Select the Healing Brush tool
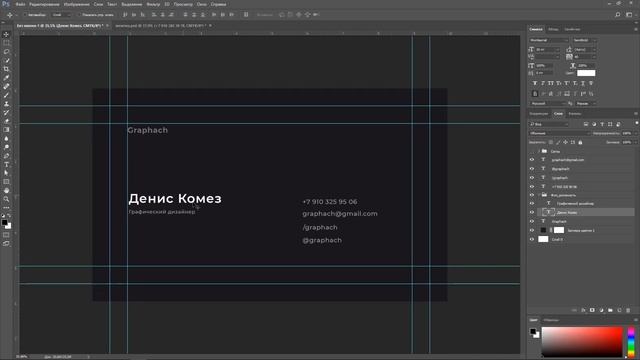640x360 pixels. tap(6, 87)
